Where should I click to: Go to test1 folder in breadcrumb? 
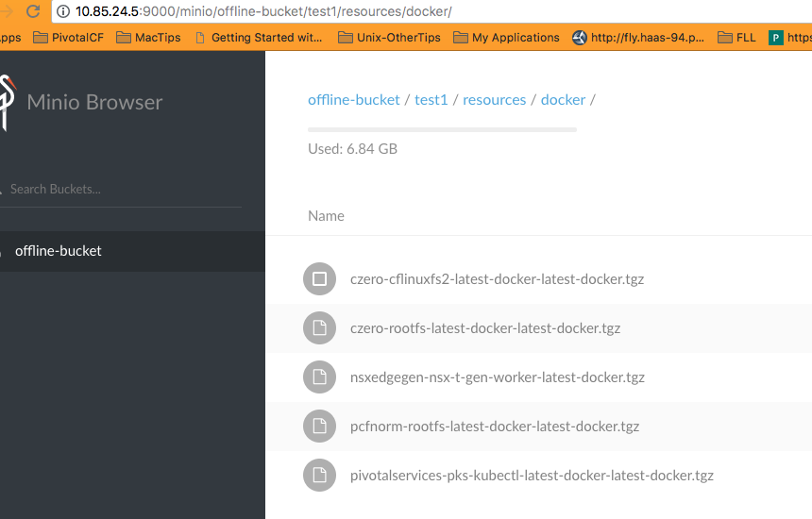tap(431, 99)
